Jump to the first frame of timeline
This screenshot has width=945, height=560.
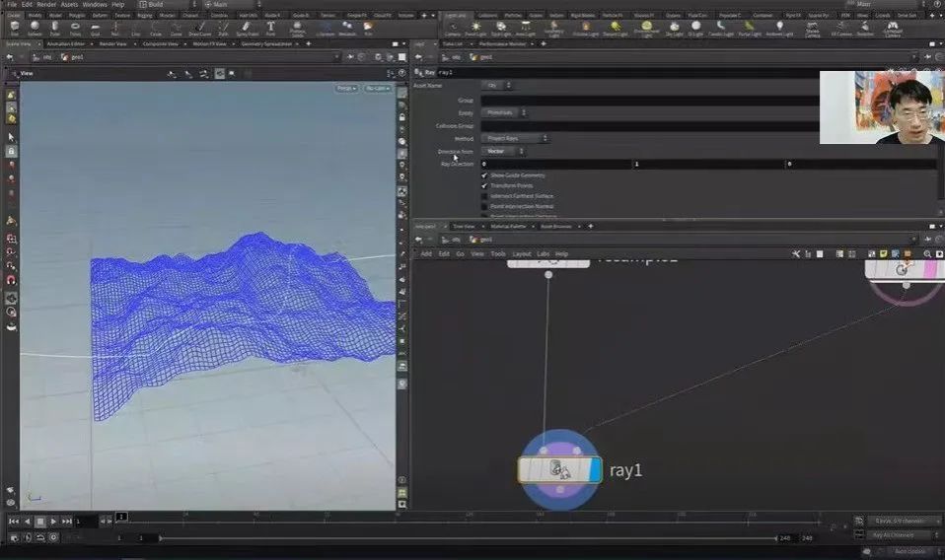click(14, 521)
